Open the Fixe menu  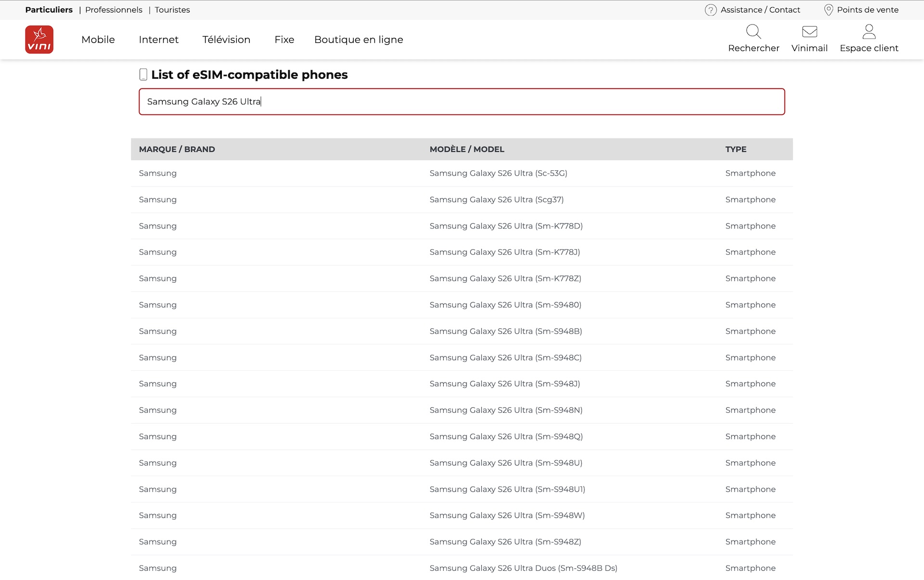tap(284, 39)
